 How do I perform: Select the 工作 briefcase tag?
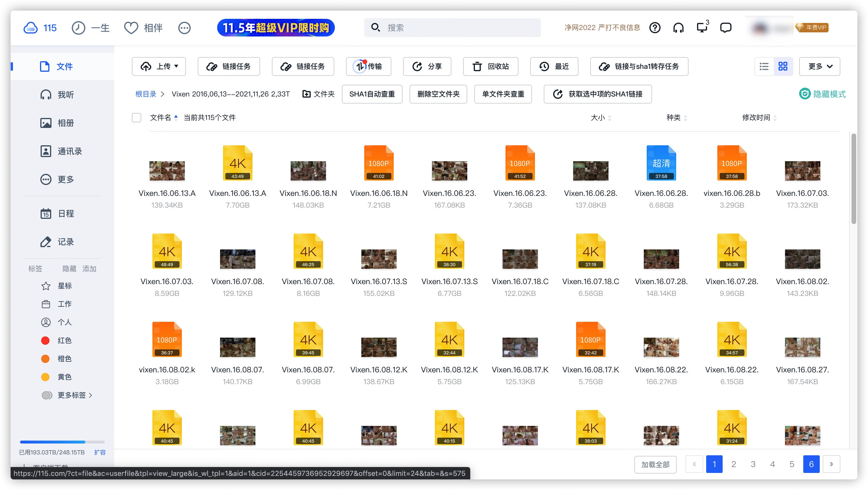56,304
